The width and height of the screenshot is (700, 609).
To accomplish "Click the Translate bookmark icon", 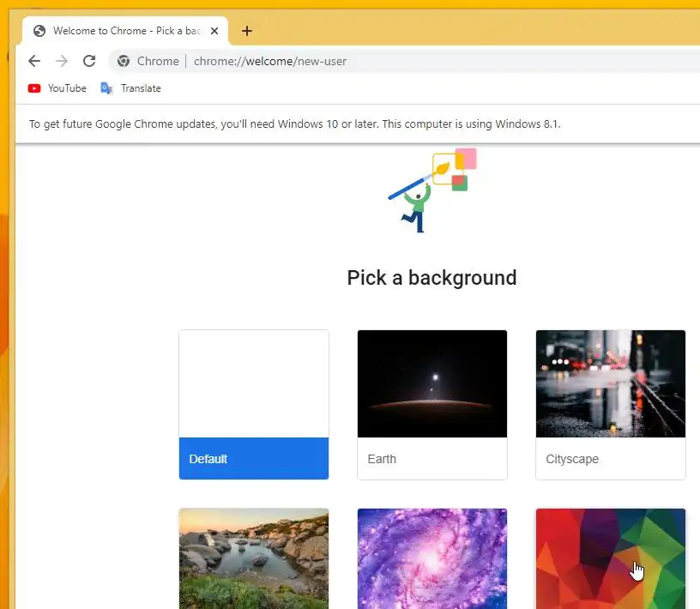I will click(x=106, y=88).
